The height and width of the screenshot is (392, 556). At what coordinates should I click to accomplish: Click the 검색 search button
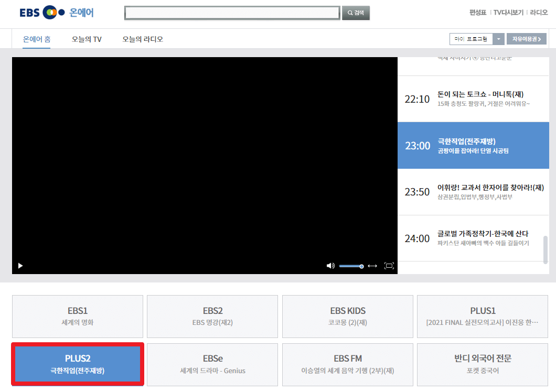click(x=356, y=13)
